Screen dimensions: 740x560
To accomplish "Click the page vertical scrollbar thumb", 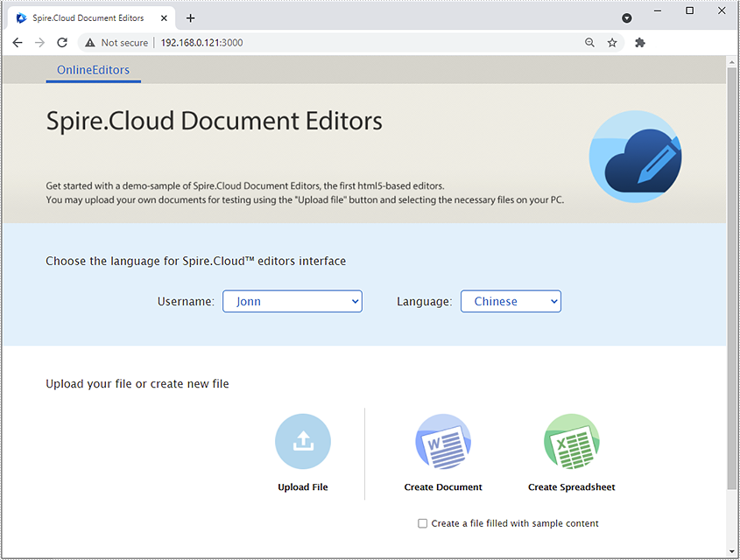I will click(x=731, y=278).
